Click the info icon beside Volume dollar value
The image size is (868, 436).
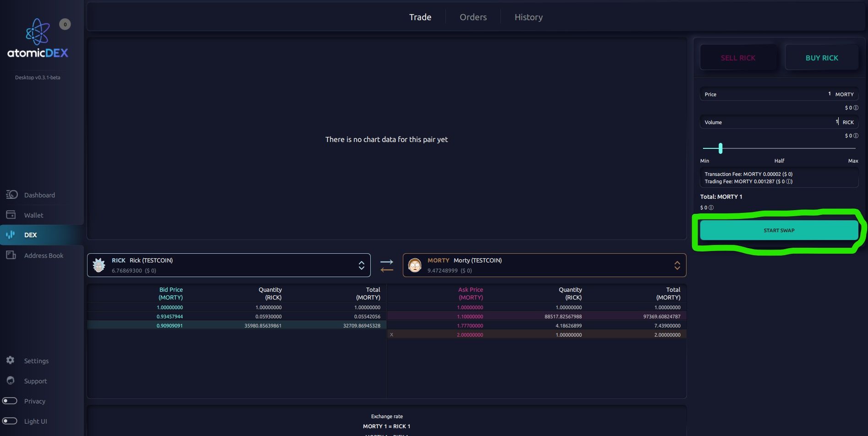856,136
